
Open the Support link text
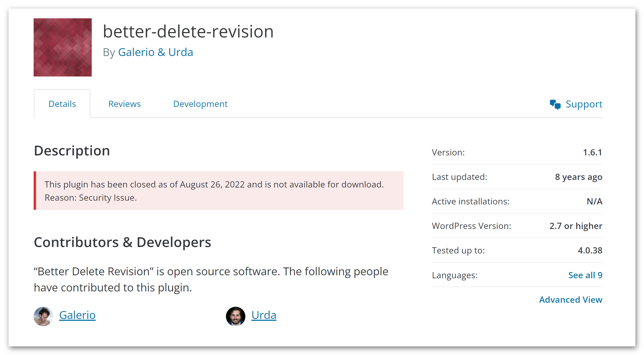584,104
